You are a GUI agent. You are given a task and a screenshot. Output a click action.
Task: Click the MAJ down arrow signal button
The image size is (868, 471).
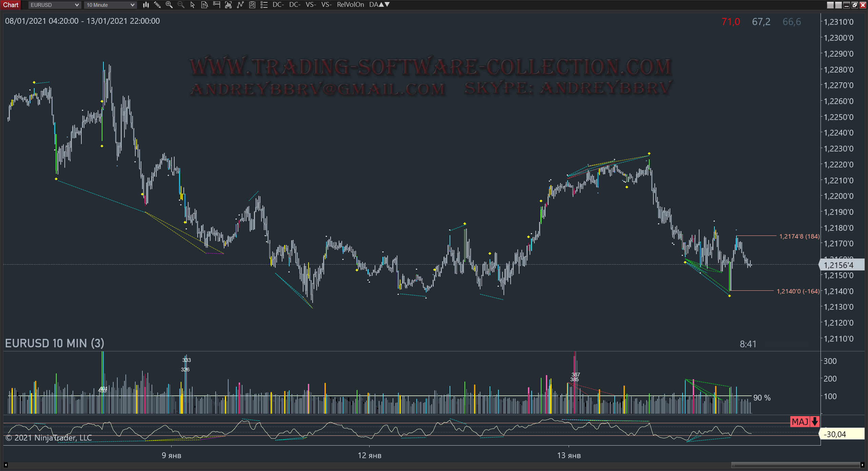[805, 422]
